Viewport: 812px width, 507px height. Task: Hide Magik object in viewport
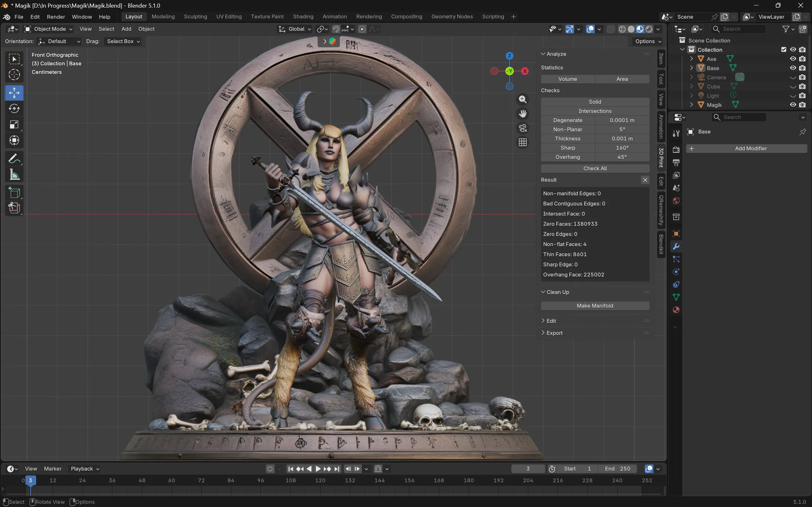(x=793, y=105)
